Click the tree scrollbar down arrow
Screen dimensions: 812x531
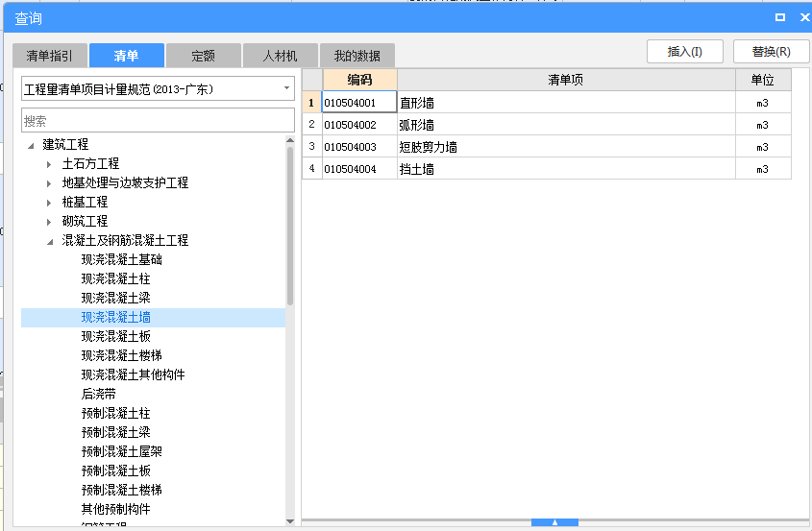(290, 521)
